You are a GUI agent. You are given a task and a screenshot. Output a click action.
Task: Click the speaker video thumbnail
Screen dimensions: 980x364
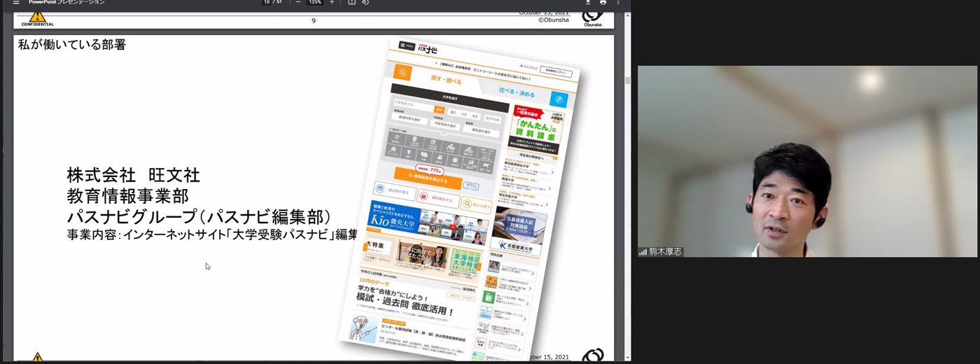point(808,162)
